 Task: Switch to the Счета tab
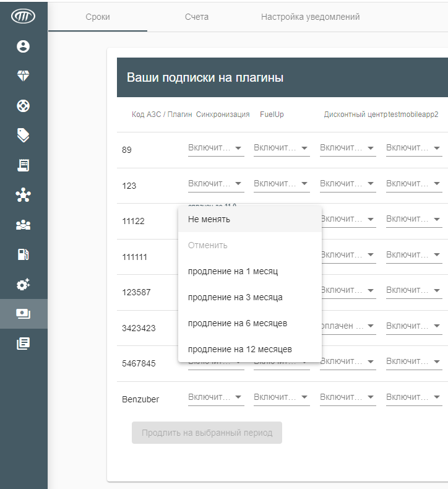click(197, 17)
